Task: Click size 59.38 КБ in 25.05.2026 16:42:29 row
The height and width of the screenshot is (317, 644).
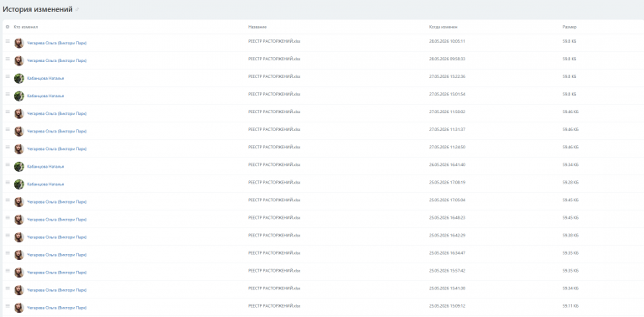Action: click(570, 236)
